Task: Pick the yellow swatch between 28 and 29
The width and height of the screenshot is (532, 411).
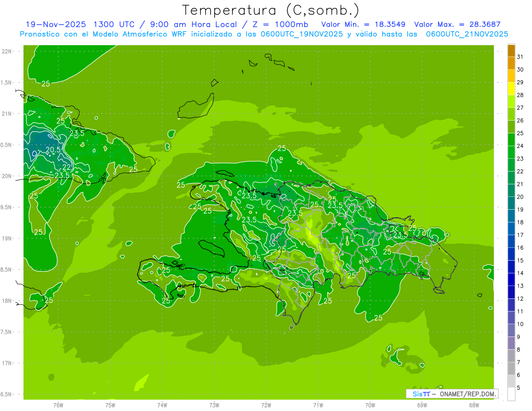Action: pyautogui.click(x=511, y=89)
